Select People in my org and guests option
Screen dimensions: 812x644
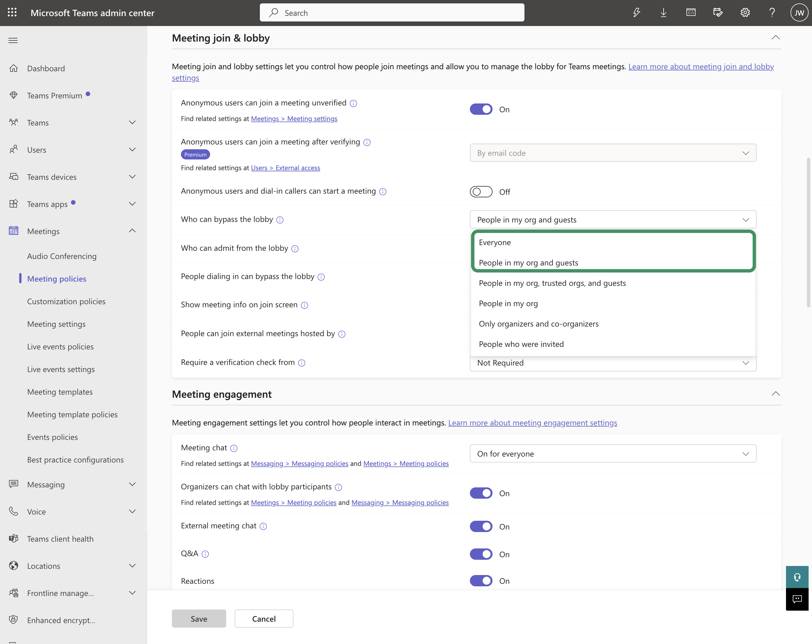613,263
